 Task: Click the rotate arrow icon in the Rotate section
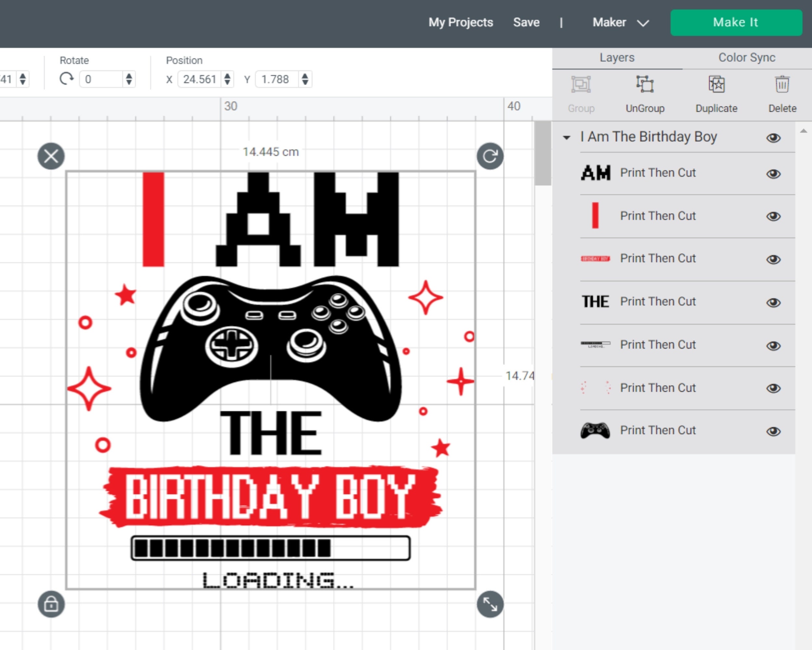click(67, 79)
